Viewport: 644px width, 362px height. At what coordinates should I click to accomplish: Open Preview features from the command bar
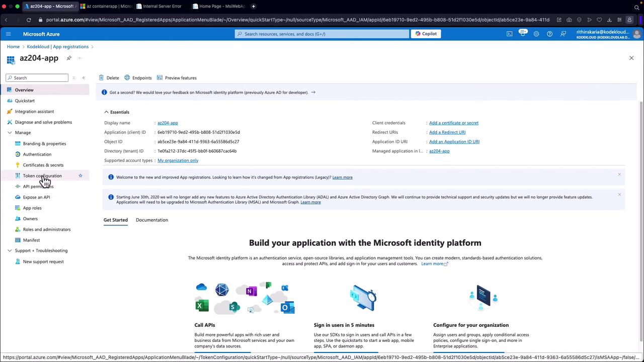tap(177, 78)
